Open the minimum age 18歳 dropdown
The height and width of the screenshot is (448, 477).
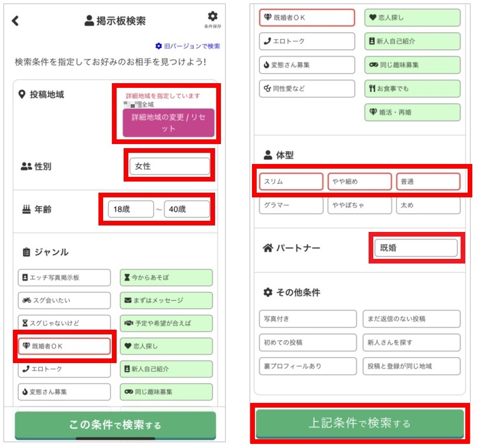point(131,209)
